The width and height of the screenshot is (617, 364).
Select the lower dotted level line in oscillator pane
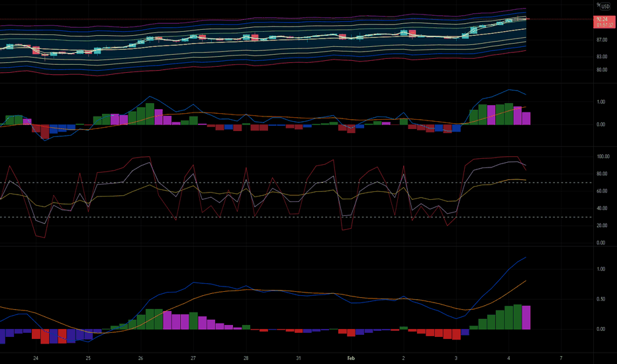pos(296,217)
